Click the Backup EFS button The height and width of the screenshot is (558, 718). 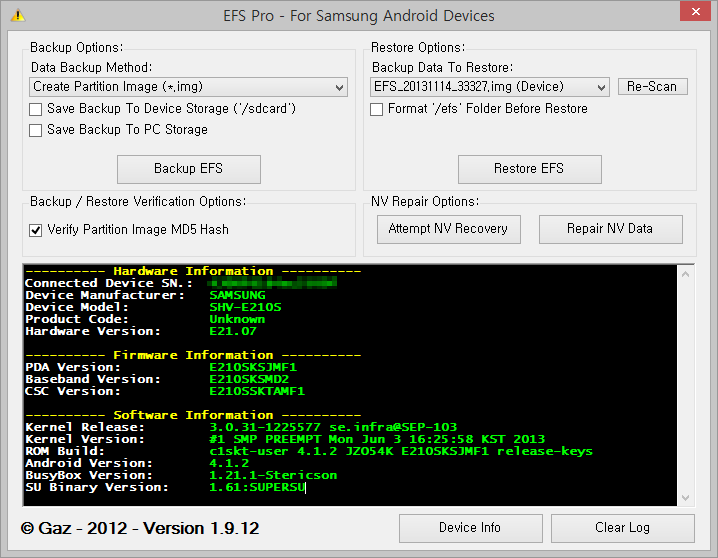(x=189, y=169)
